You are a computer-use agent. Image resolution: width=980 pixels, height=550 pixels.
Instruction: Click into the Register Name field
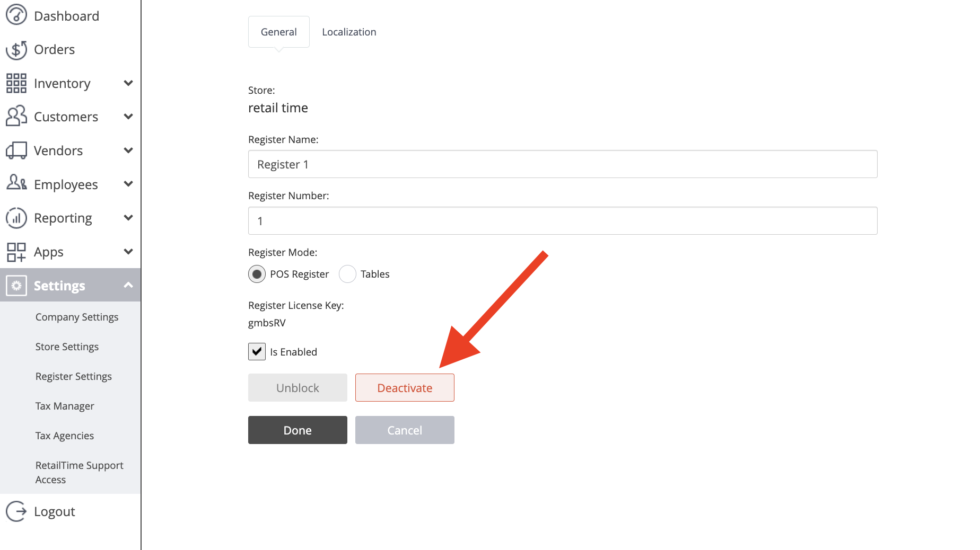563,164
